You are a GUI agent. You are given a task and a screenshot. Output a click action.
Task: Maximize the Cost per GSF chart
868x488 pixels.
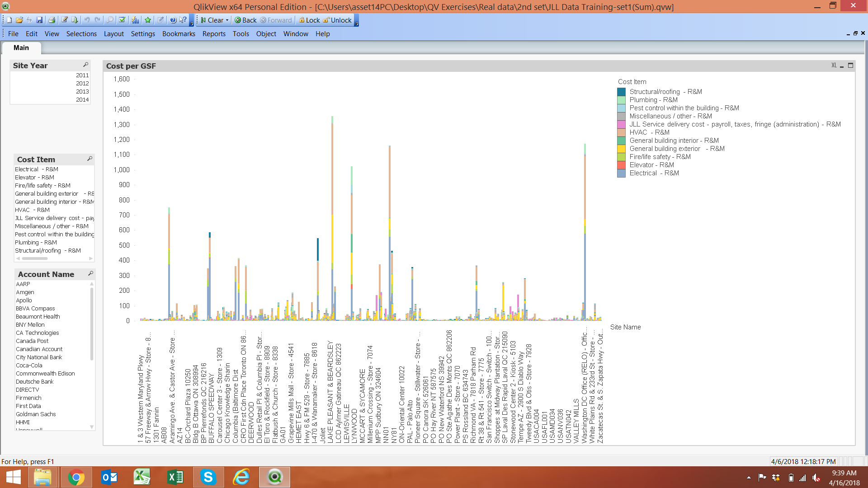click(x=850, y=66)
